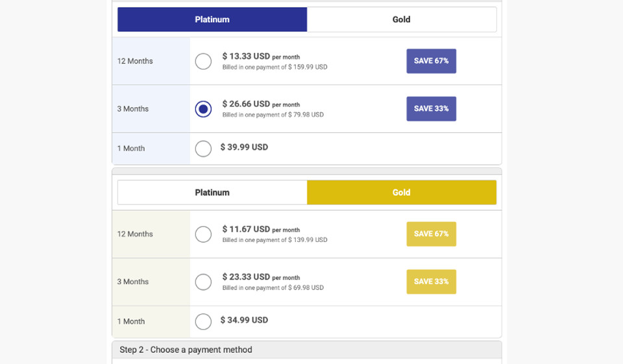
Task: Select the Platinum 12 Months radio button at $13.33
Action: 203,61
